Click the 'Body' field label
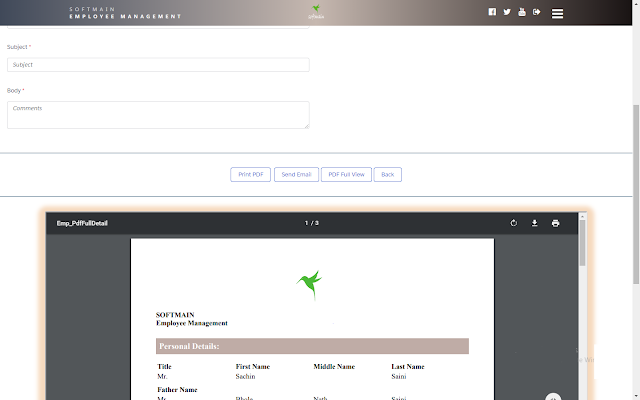This screenshot has width=640, height=400. (x=14, y=91)
